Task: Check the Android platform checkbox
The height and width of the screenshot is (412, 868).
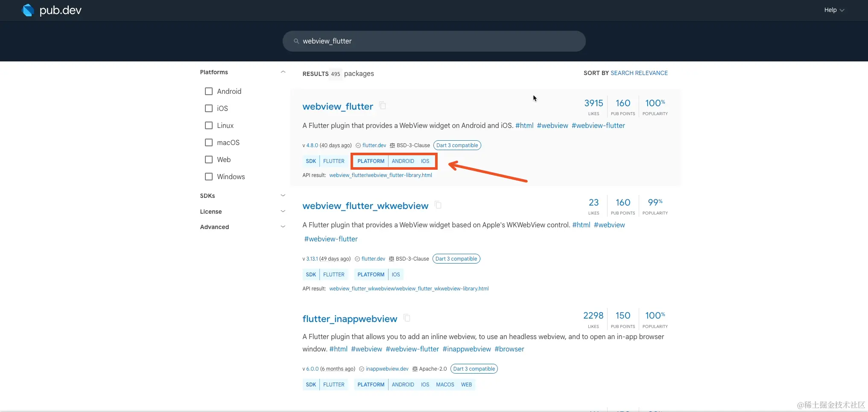Action: pyautogui.click(x=209, y=91)
